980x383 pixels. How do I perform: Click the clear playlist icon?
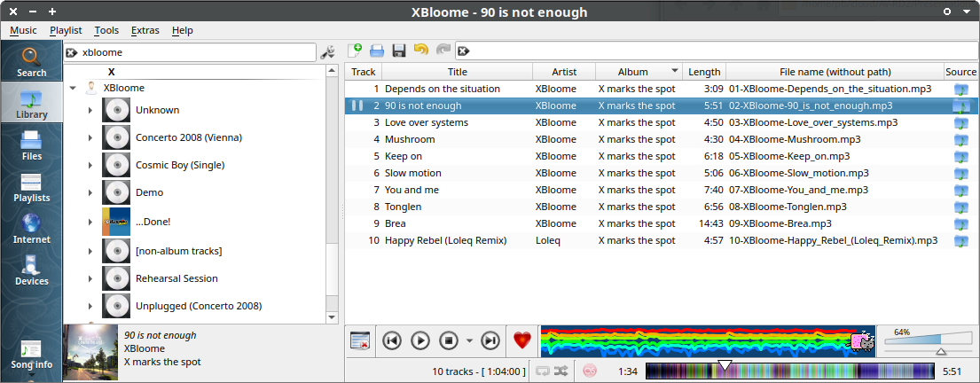[x=360, y=340]
